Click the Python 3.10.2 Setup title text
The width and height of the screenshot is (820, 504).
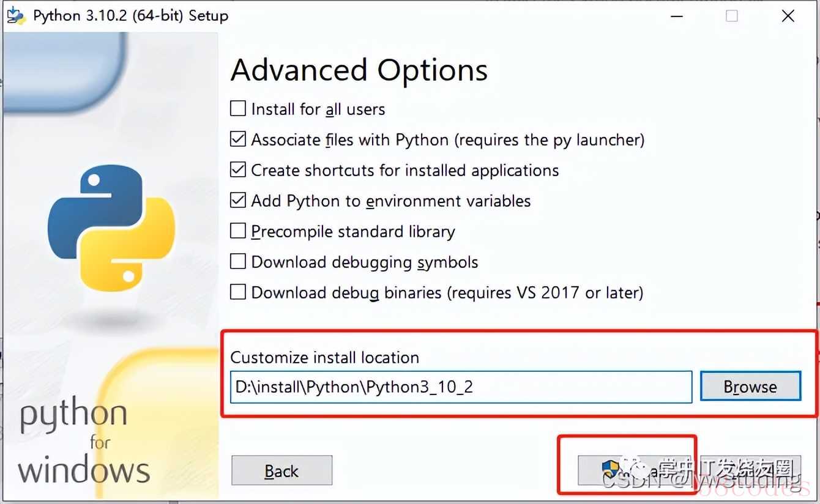click(x=130, y=16)
